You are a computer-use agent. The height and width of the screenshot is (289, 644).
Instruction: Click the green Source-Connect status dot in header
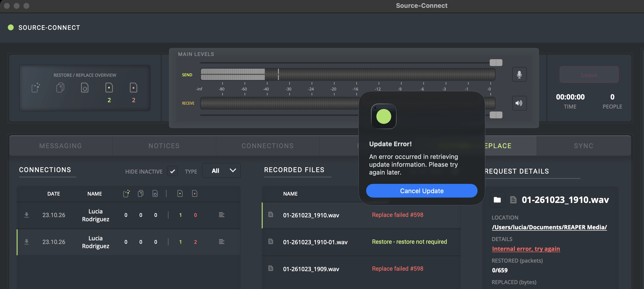coord(11,27)
